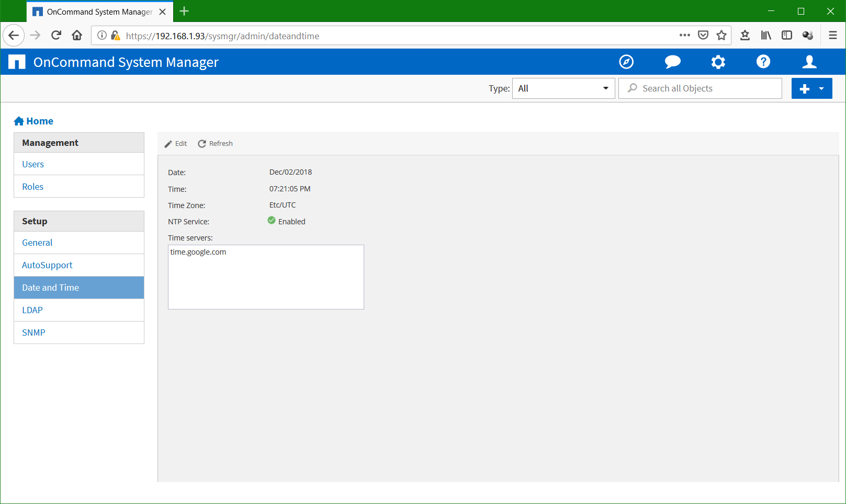
Task: Open the Roles management page
Action: 79,187
